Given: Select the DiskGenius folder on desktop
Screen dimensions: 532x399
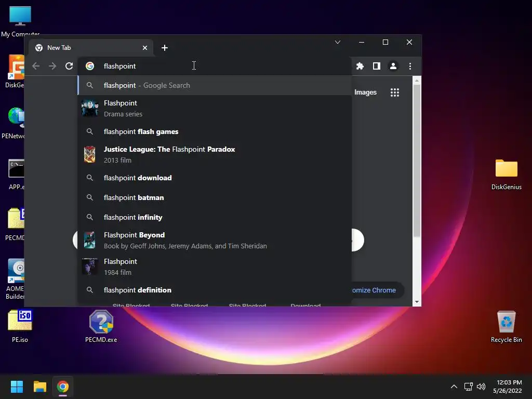Looking at the screenshot, I should 506,175.
